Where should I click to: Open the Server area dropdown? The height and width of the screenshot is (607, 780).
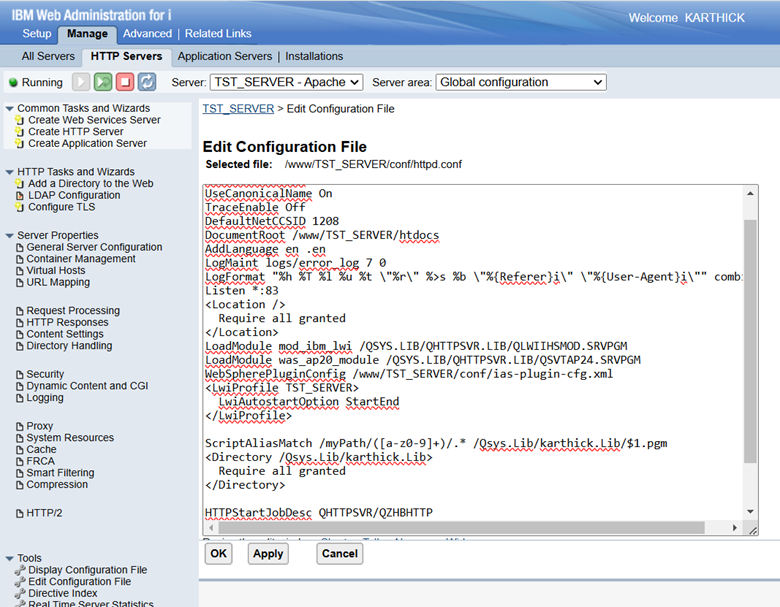coord(521,82)
